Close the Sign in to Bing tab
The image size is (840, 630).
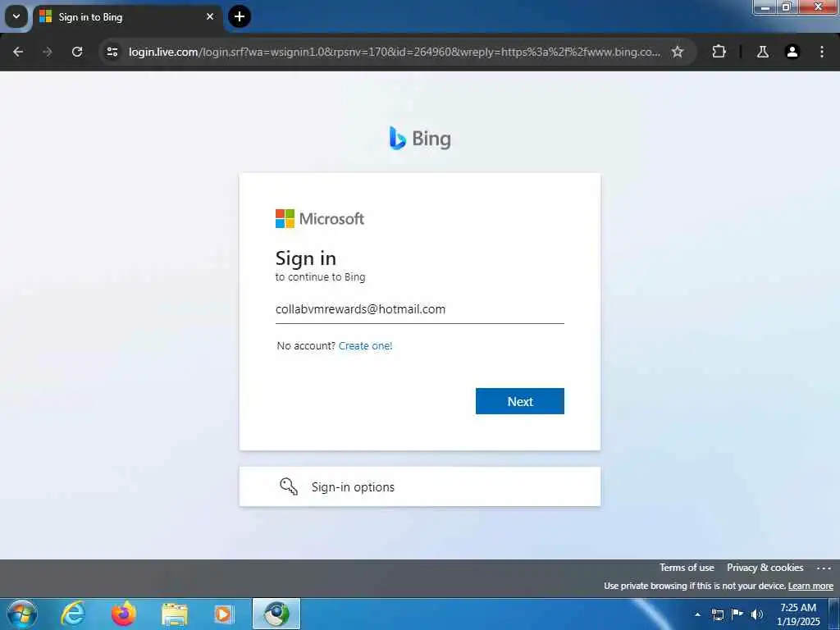(210, 16)
